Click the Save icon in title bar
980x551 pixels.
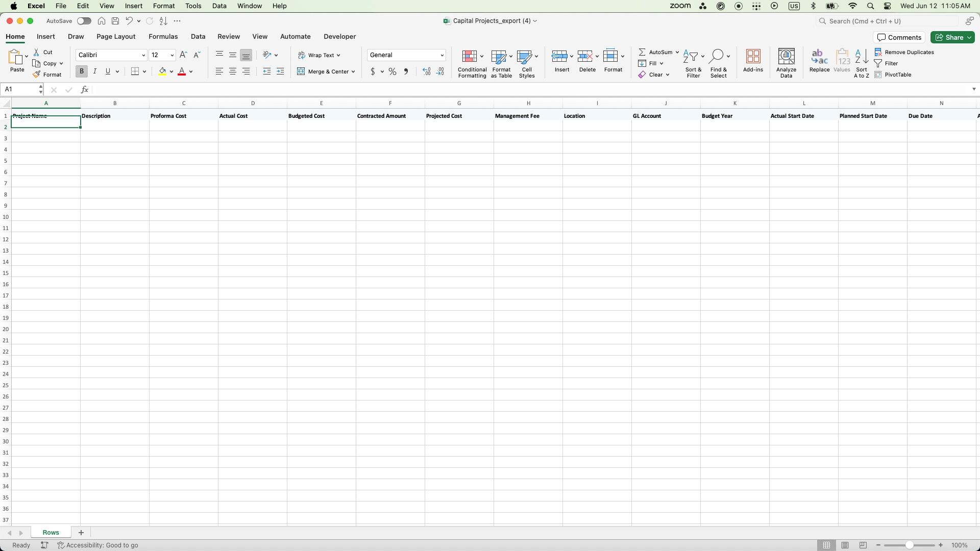pyautogui.click(x=115, y=21)
